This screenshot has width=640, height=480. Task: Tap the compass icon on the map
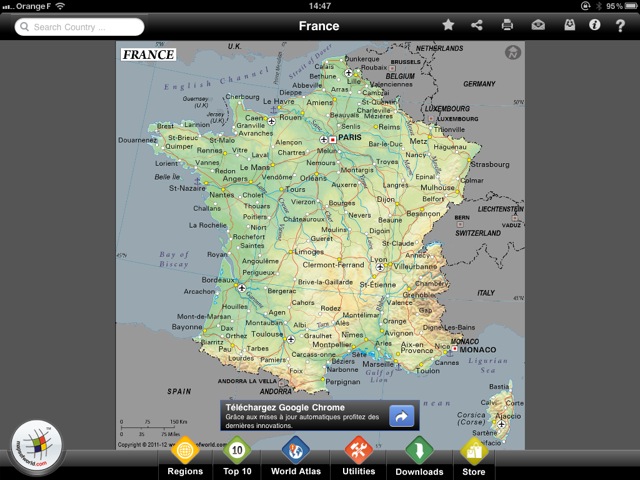513,53
